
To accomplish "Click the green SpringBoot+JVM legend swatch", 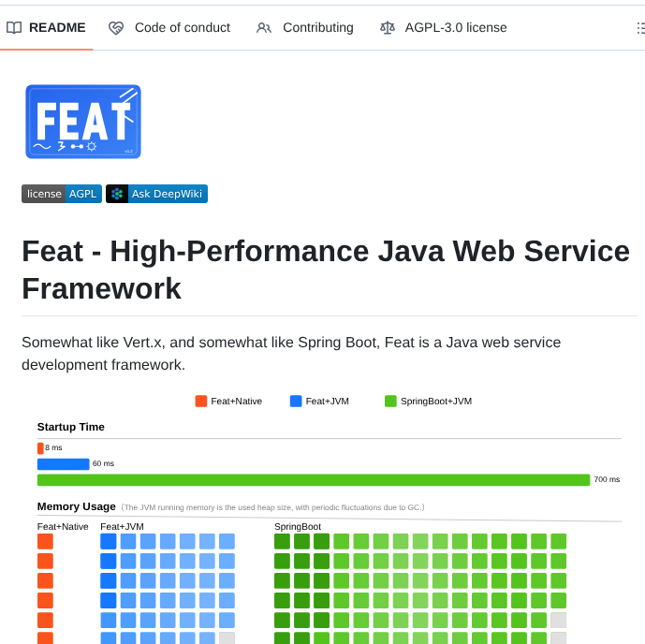I will 390,402.
